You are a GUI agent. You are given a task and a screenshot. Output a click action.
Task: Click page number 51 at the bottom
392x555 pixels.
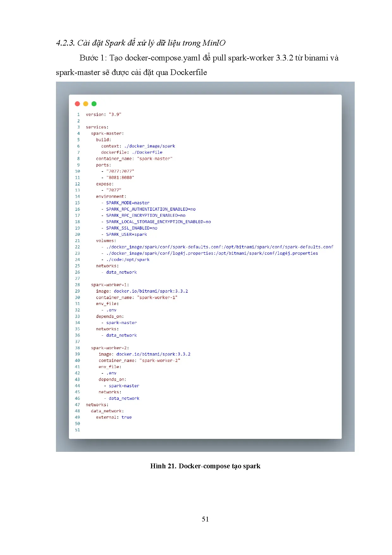point(205,519)
